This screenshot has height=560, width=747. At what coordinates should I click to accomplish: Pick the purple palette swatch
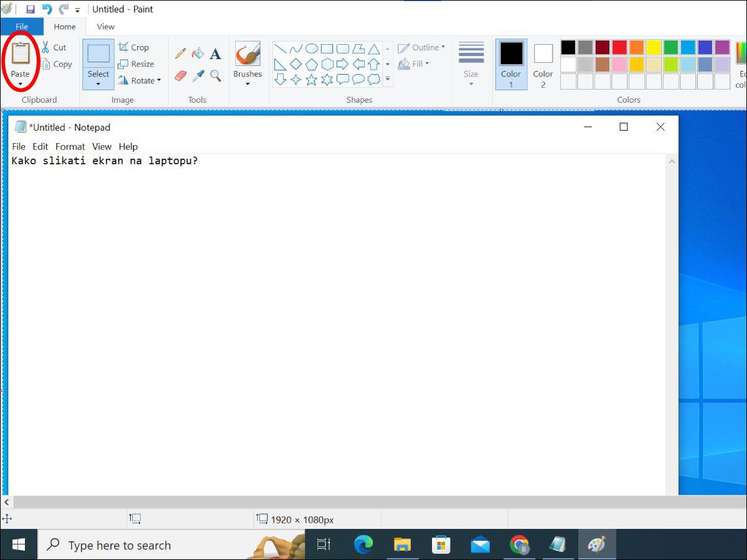722,47
